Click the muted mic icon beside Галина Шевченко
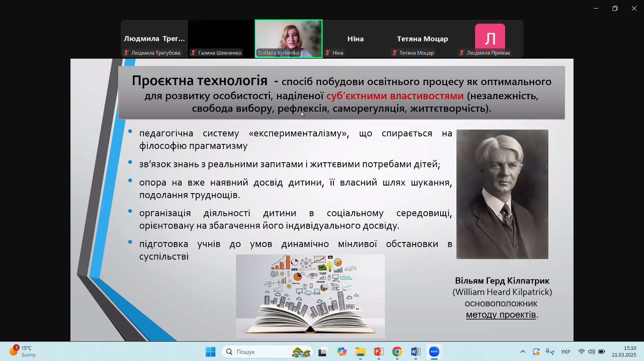644x361 pixels. coord(193,53)
